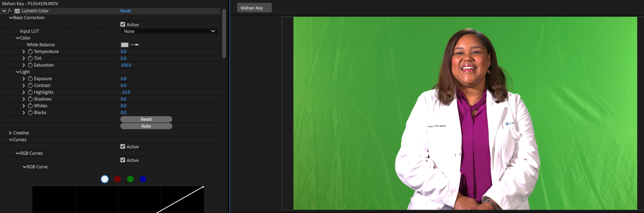Select the green curve channel
644x213 pixels.
point(130,179)
